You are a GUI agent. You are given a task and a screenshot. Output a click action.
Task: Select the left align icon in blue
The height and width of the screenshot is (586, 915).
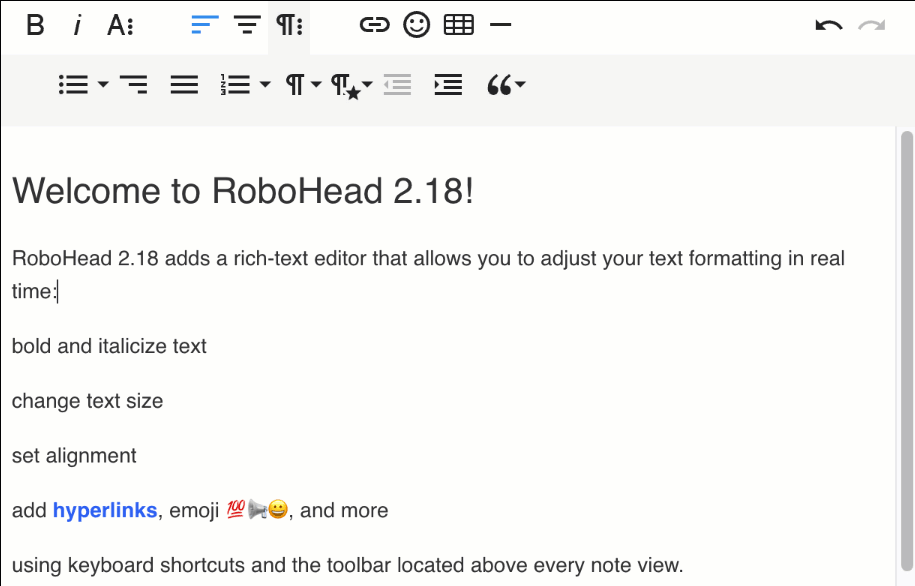(x=205, y=25)
